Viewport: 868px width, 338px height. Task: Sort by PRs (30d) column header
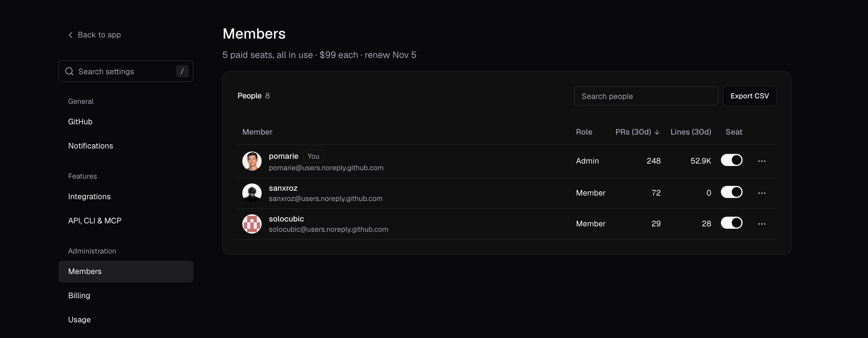pos(637,132)
